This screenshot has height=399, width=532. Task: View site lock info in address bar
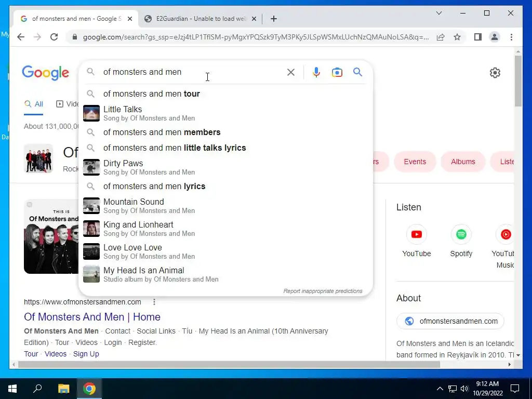pyautogui.click(x=75, y=37)
